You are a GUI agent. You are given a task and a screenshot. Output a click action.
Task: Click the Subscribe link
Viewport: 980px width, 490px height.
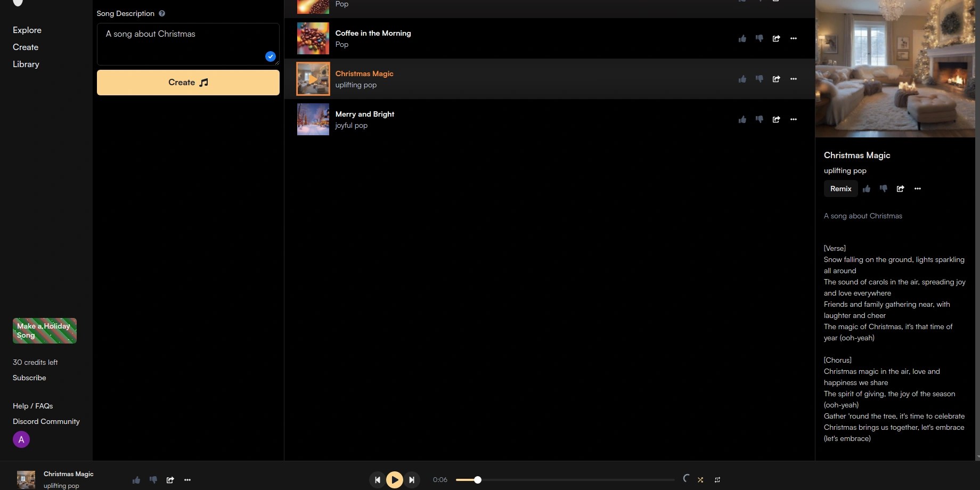pos(29,378)
